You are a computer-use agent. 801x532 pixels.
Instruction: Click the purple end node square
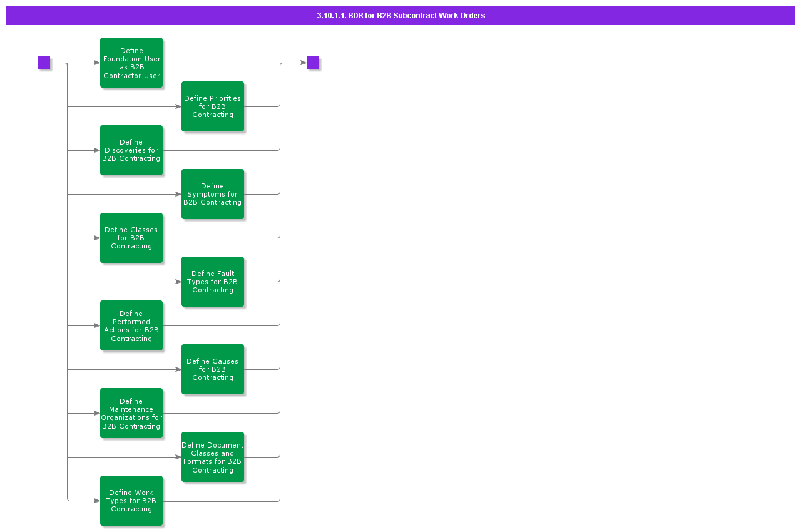pyautogui.click(x=313, y=63)
